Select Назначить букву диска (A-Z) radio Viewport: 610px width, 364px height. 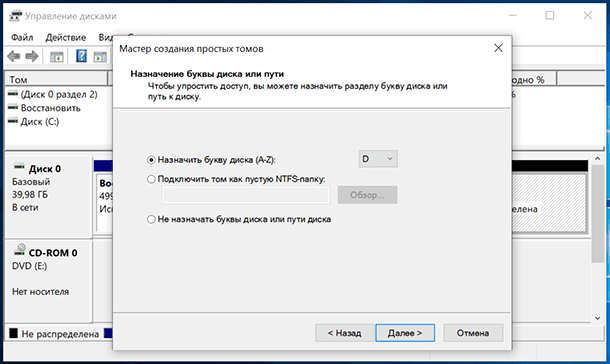click(x=151, y=160)
